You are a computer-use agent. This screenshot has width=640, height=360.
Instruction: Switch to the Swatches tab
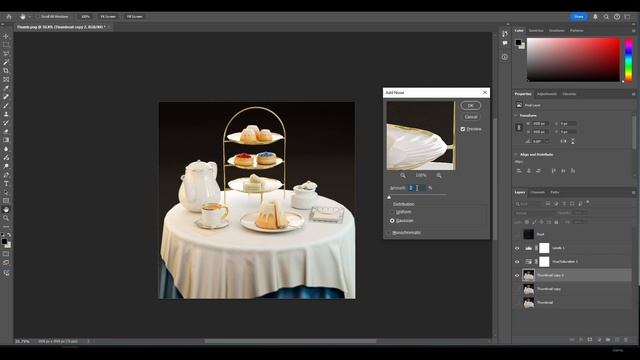(x=536, y=31)
